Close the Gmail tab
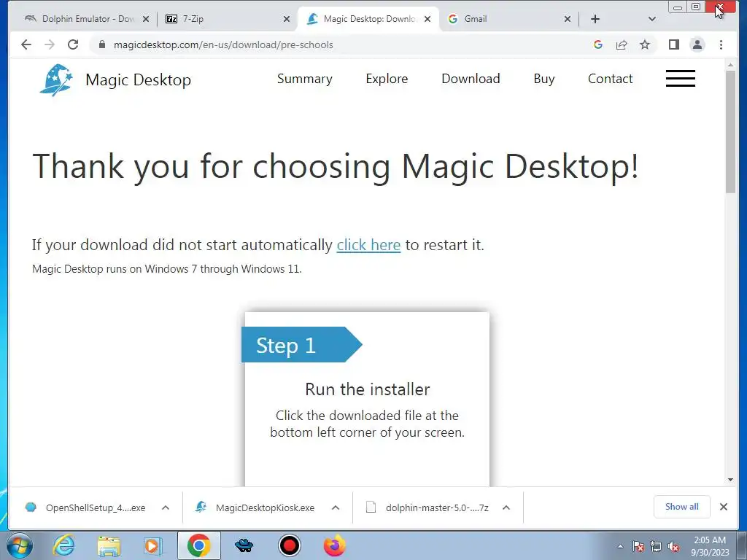 point(568,19)
